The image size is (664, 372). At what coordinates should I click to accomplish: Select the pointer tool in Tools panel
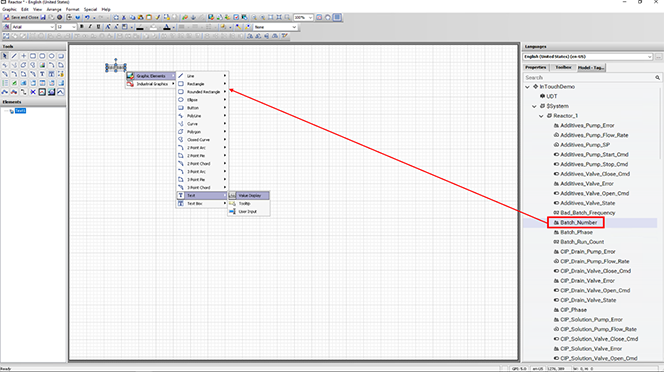click(x=5, y=56)
